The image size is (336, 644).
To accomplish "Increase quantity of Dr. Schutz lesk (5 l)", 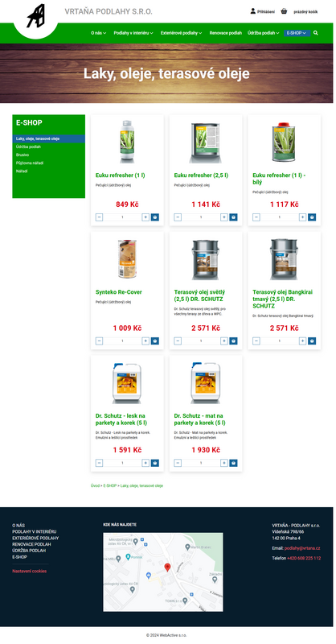I will click(145, 463).
